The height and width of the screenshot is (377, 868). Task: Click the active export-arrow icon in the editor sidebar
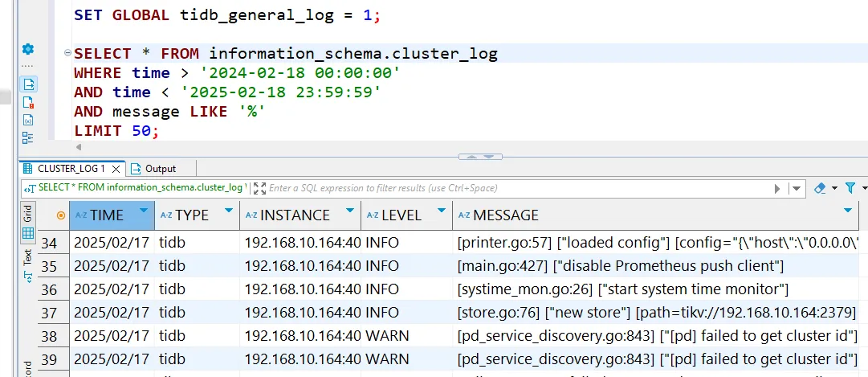coord(28,84)
